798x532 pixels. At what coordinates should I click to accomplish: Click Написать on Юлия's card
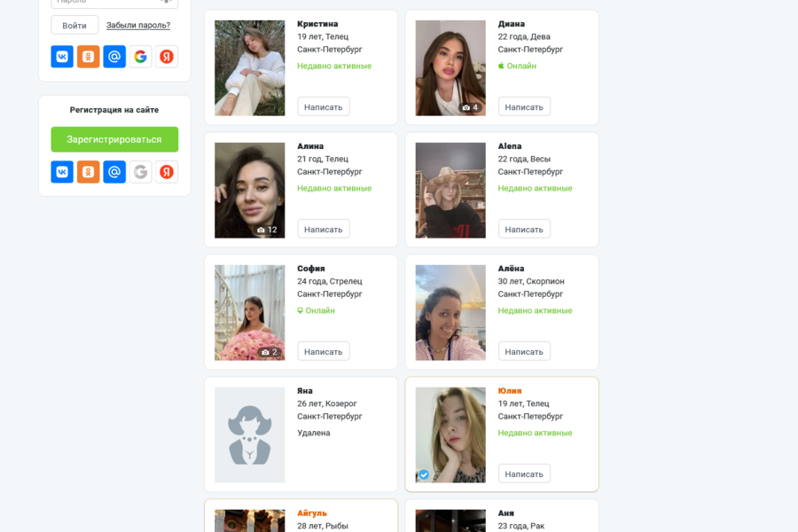[x=524, y=473]
